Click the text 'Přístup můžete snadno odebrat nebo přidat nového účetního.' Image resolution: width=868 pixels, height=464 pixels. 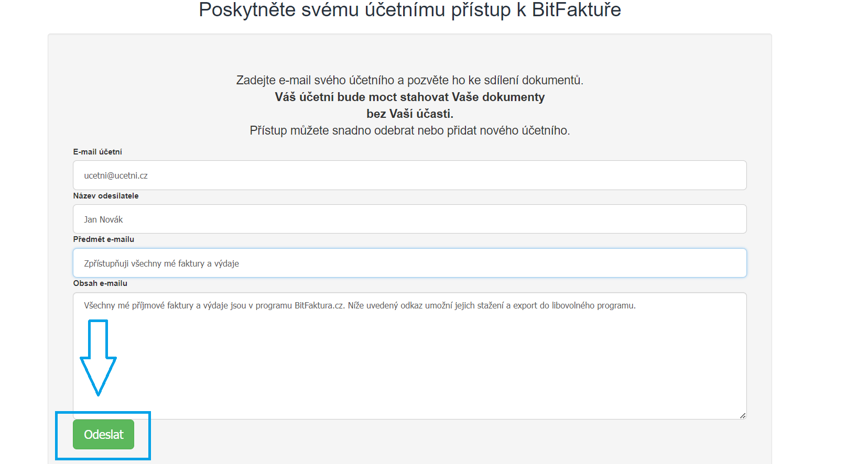(409, 130)
